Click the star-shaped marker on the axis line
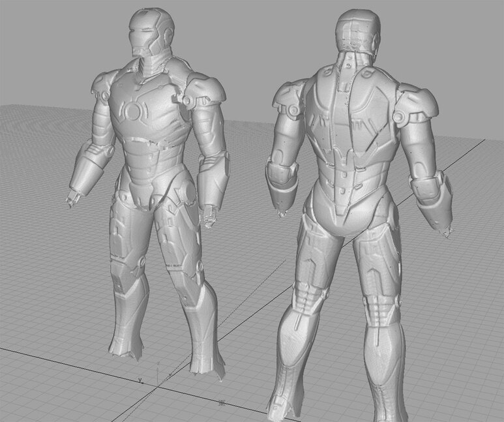The width and height of the screenshot is (504, 422). pos(221,402)
